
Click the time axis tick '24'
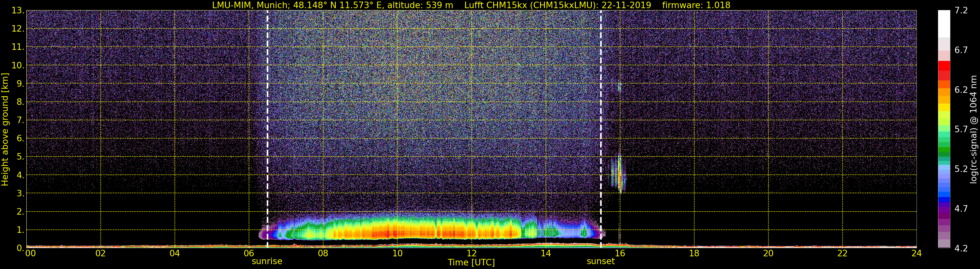click(x=917, y=253)
